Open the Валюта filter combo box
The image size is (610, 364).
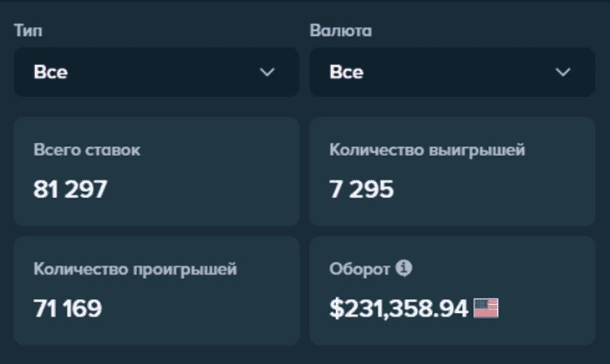click(452, 73)
